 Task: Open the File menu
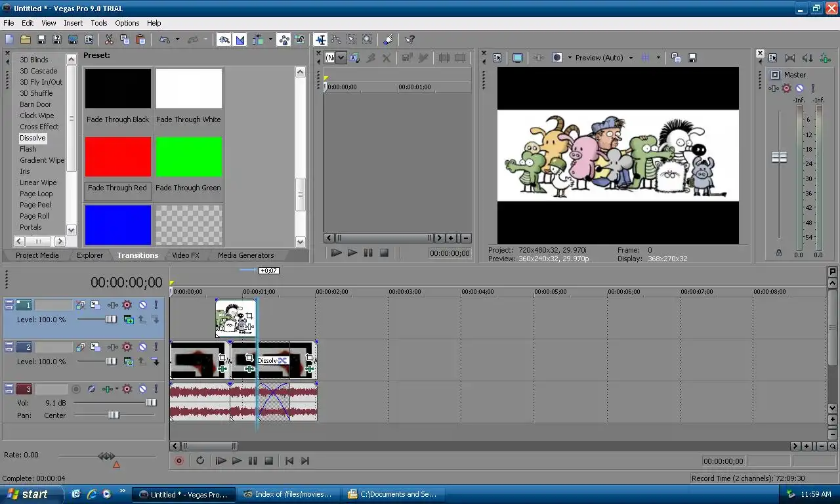9,23
